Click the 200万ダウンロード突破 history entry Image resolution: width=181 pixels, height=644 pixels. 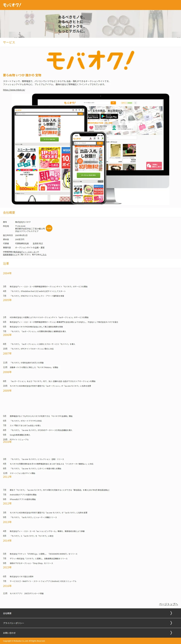point(27,594)
